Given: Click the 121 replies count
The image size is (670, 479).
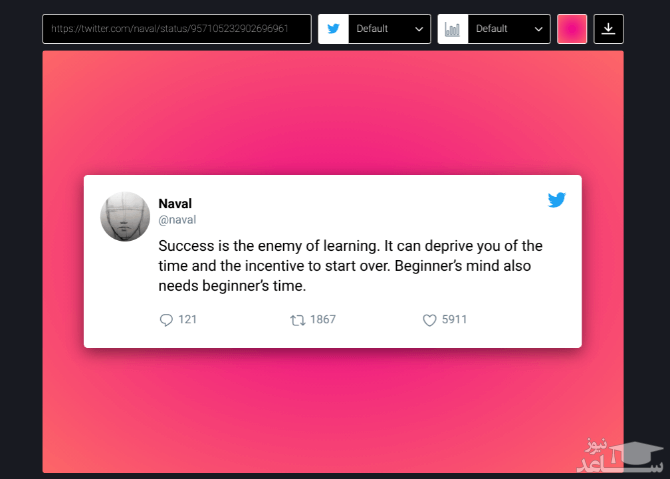Looking at the screenshot, I should pos(187,320).
